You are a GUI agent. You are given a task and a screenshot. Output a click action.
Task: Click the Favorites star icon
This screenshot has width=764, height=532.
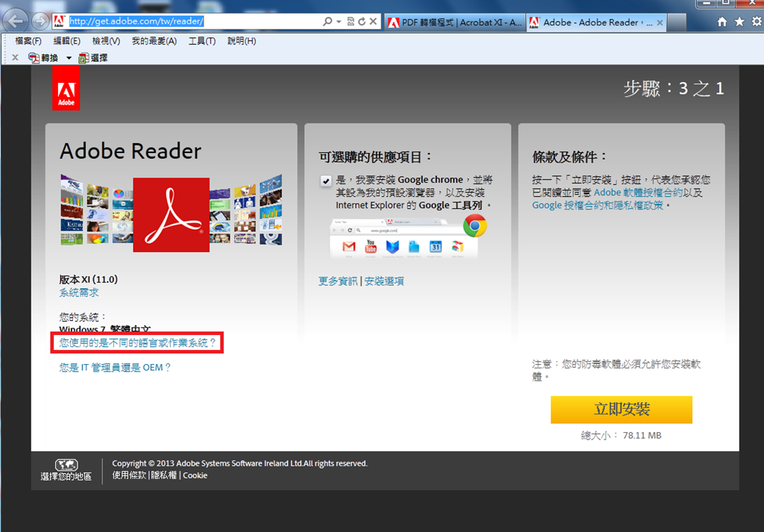pos(739,22)
